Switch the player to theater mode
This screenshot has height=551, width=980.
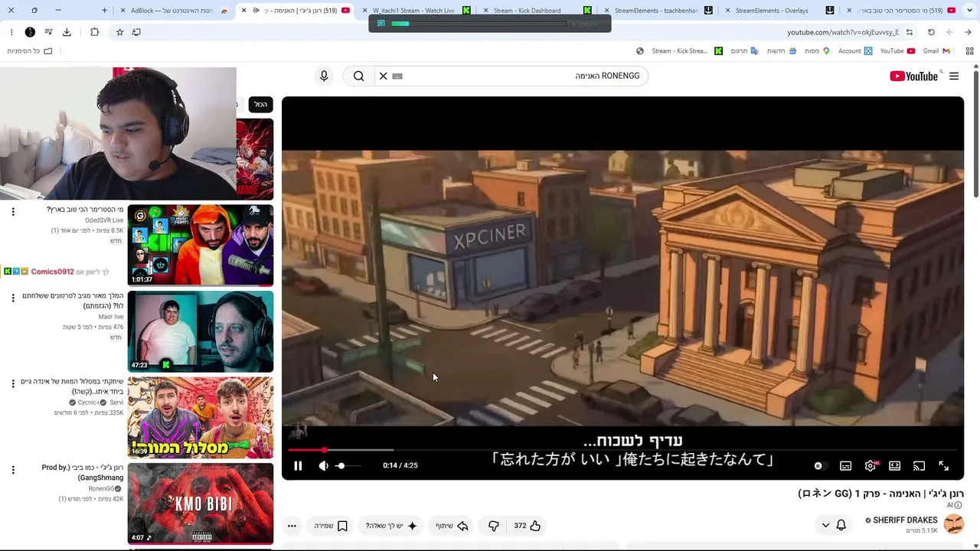coord(894,465)
